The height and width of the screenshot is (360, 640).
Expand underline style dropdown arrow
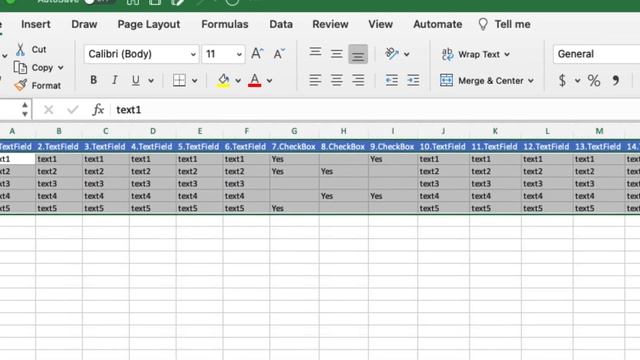pos(151,81)
